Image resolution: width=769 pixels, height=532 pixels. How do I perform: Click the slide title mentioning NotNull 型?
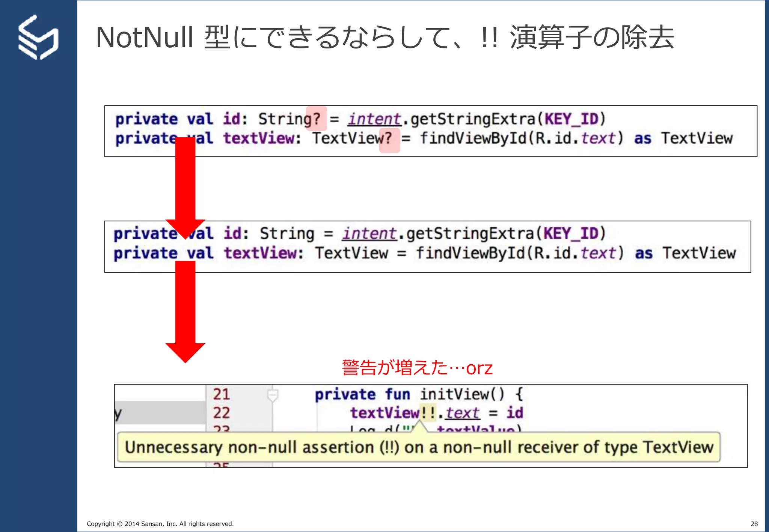tap(385, 38)
